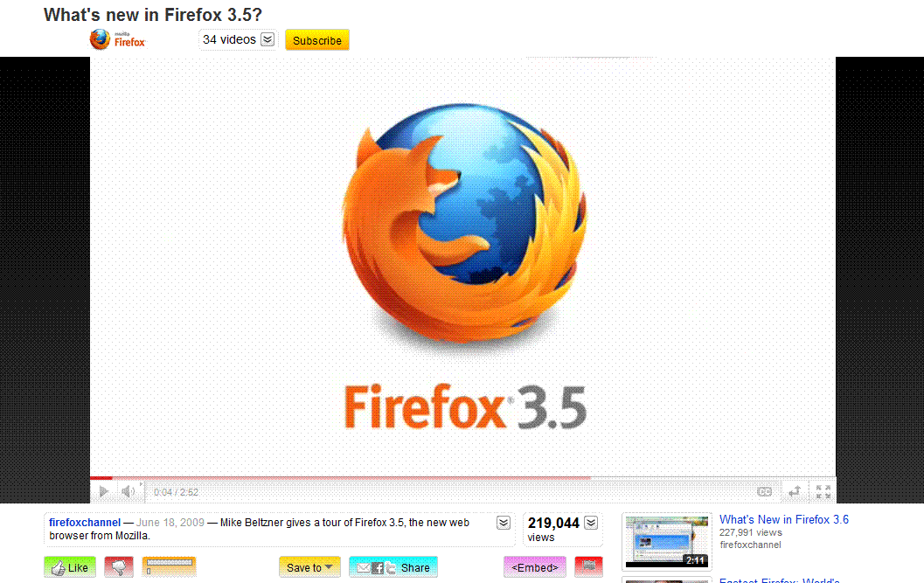The image size is (924, 583).
Task: Open the 34 videos dropdown
Action: [267, 39]
